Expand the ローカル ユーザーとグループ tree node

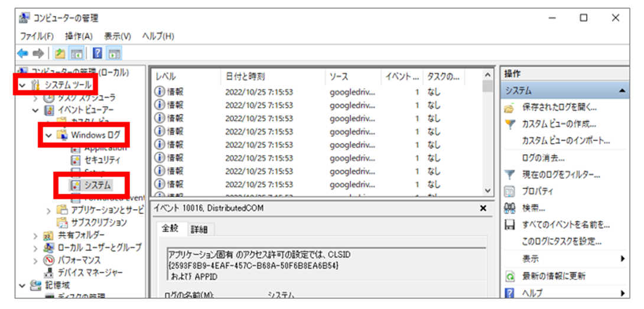pos(35,248)
